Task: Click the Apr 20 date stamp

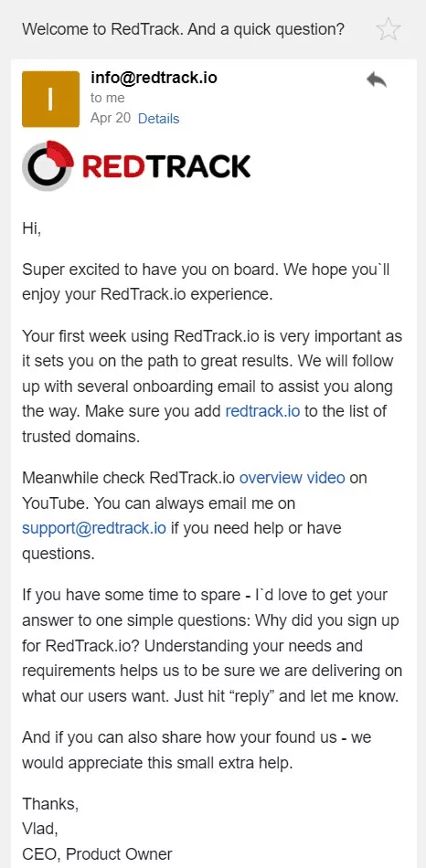Action: [x=111, y=119]
